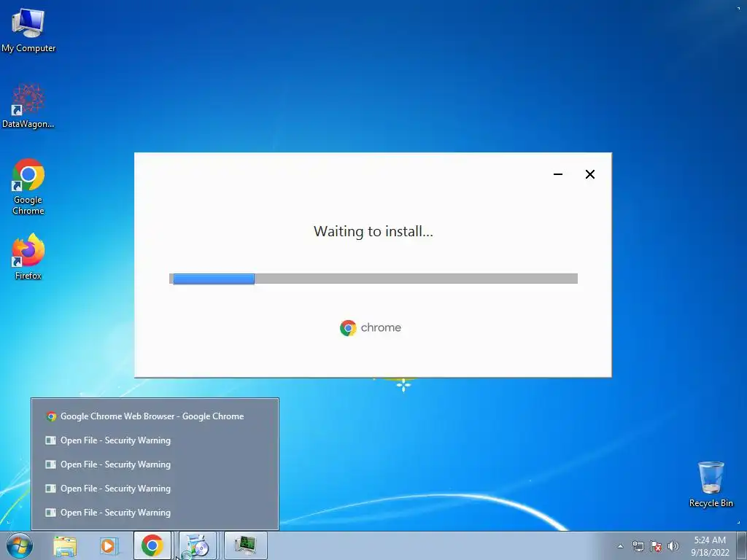Close the Chrome installer window
This screenshot has width=747, height=560.
(x=589, y=174)
